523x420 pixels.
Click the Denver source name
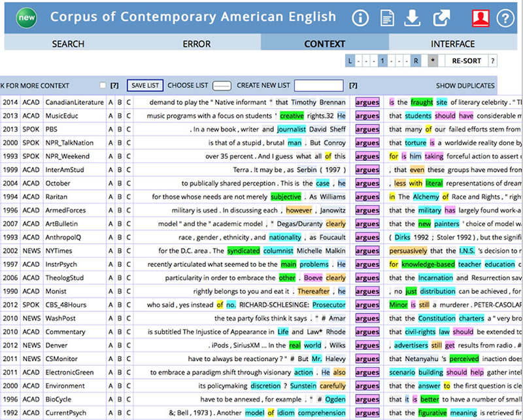[56, 345]
